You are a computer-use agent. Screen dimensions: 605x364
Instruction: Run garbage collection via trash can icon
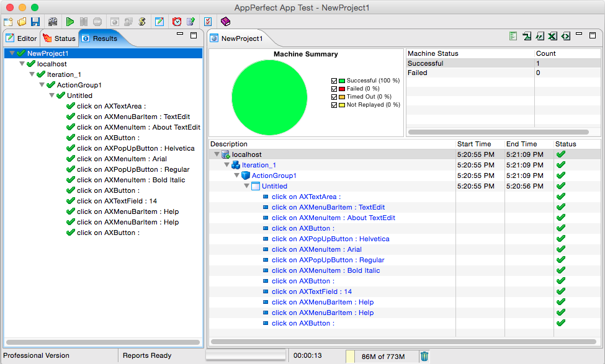[424, 357]
